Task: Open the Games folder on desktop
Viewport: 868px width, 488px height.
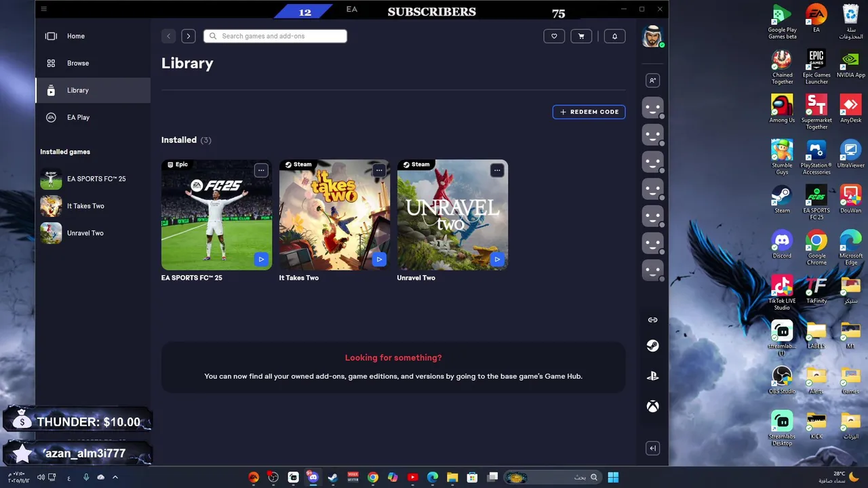Action: coord(850,380)
